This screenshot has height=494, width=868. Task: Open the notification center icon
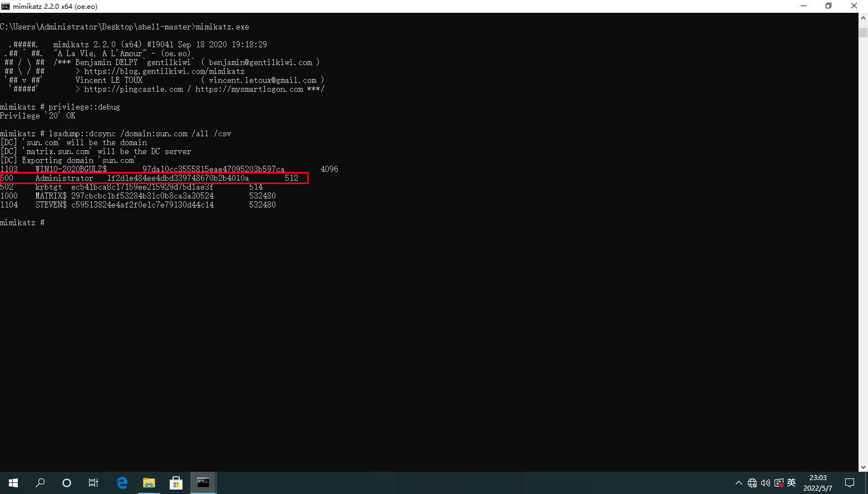tap(850, 483)
